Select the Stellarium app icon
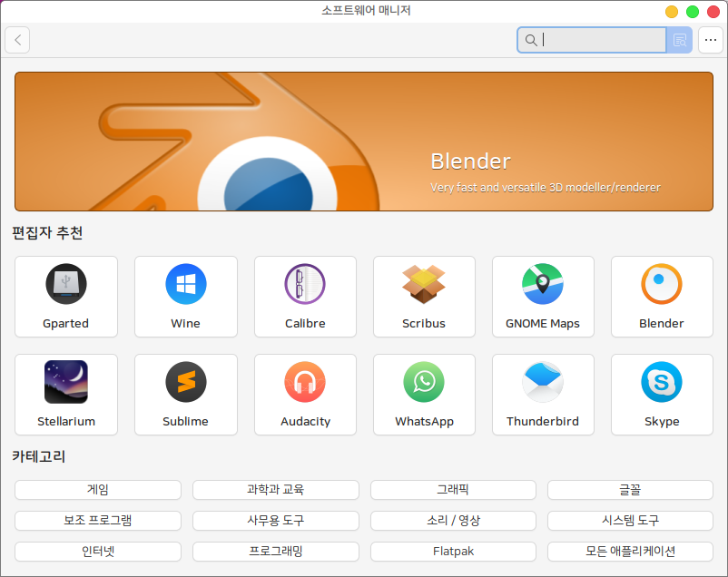Screen dimensions: 728x577 (x=66, y=382)
